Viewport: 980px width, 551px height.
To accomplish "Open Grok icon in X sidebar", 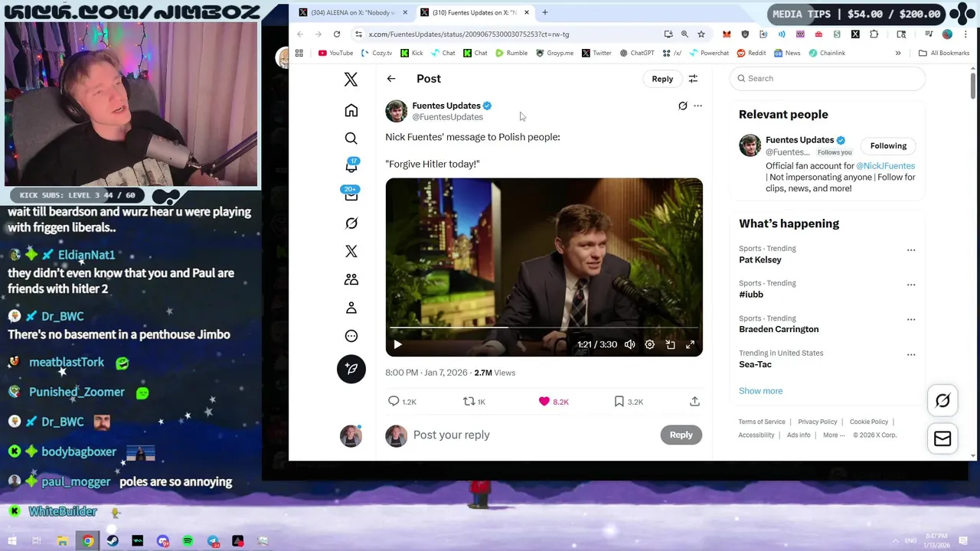I will [351, 223].
